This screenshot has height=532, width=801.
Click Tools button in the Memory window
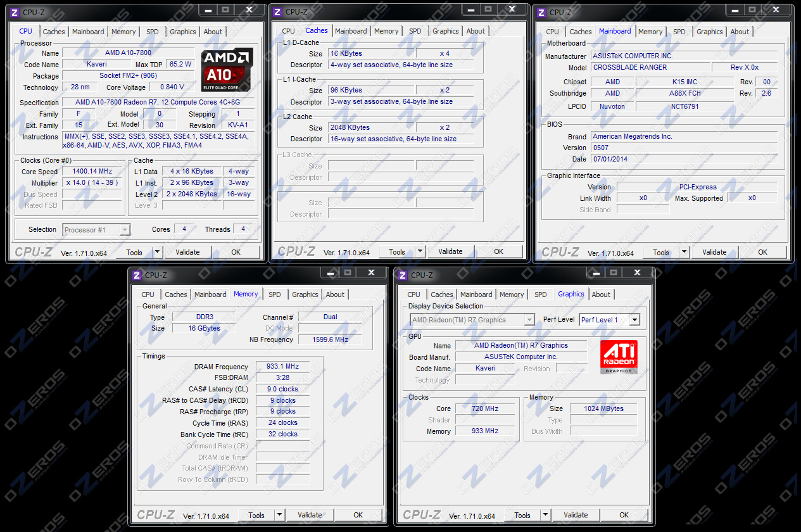256,515
